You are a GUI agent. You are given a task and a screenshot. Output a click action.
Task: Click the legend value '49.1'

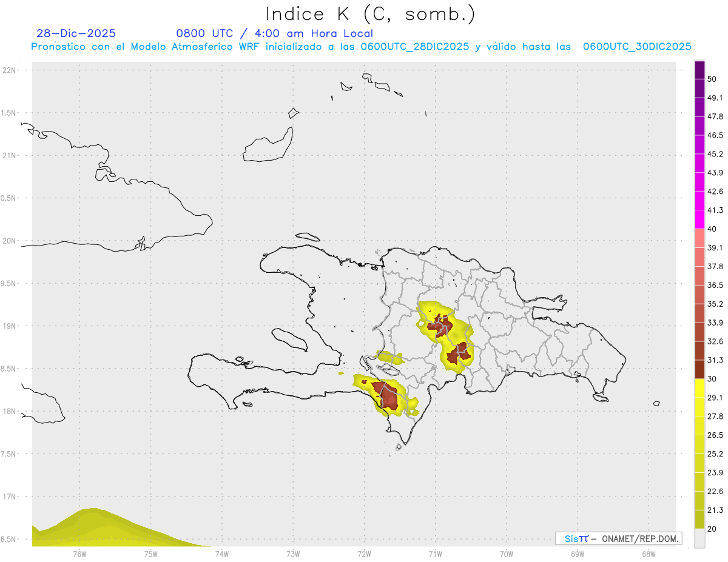715,98
